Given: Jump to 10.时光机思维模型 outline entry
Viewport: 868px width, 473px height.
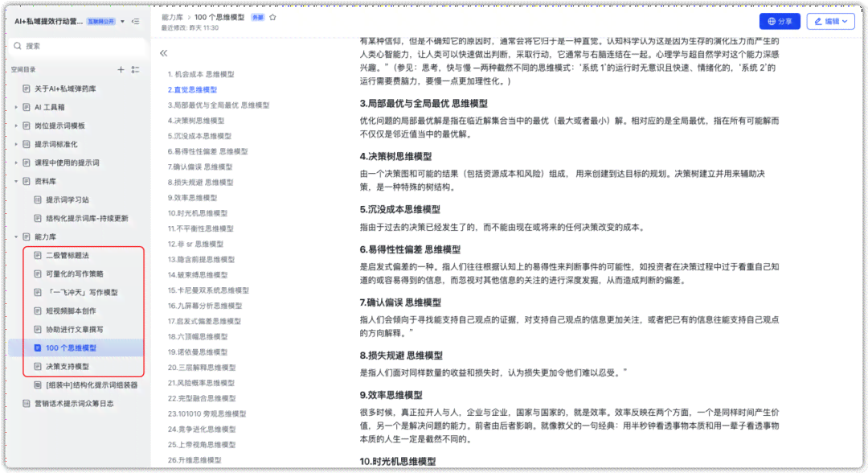Looking at the screenshot, I should [198, 213].
